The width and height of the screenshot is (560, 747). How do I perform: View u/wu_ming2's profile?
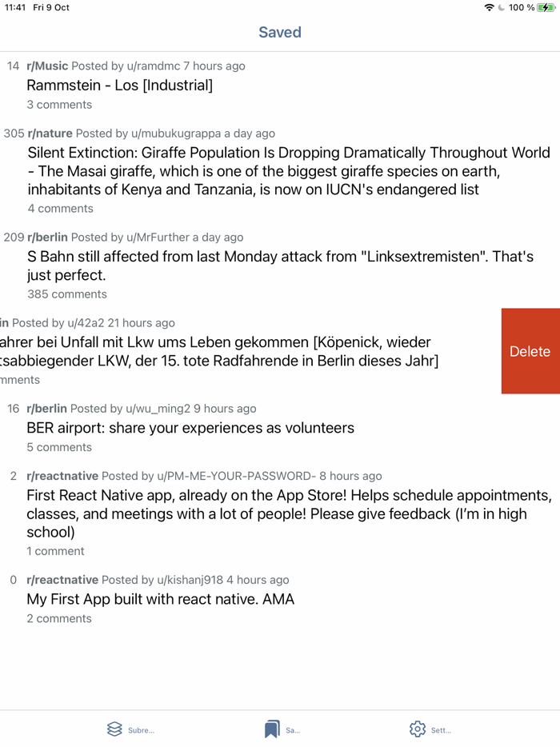coord(155,408)
